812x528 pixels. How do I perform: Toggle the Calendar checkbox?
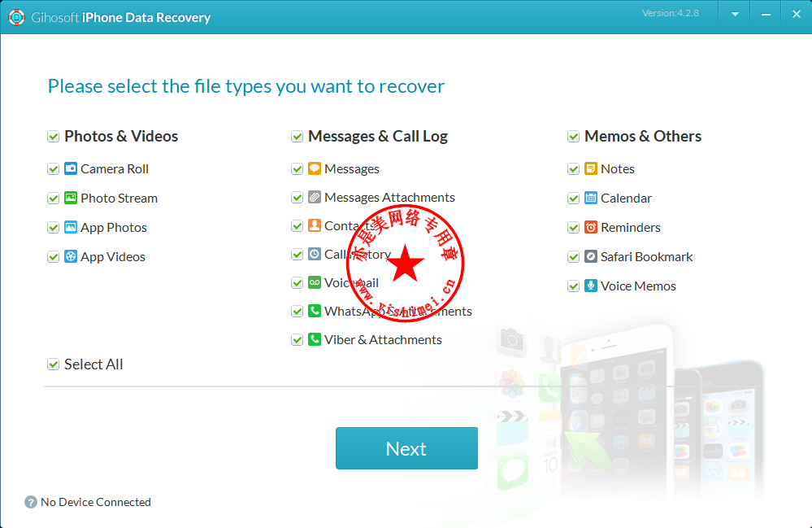(573, 199)
